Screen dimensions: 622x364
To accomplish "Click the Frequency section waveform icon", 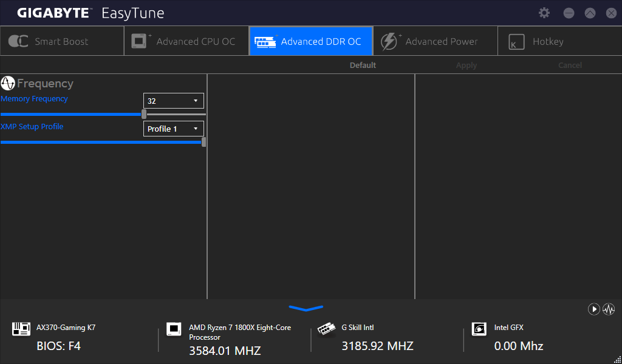I will pos(8,84).
